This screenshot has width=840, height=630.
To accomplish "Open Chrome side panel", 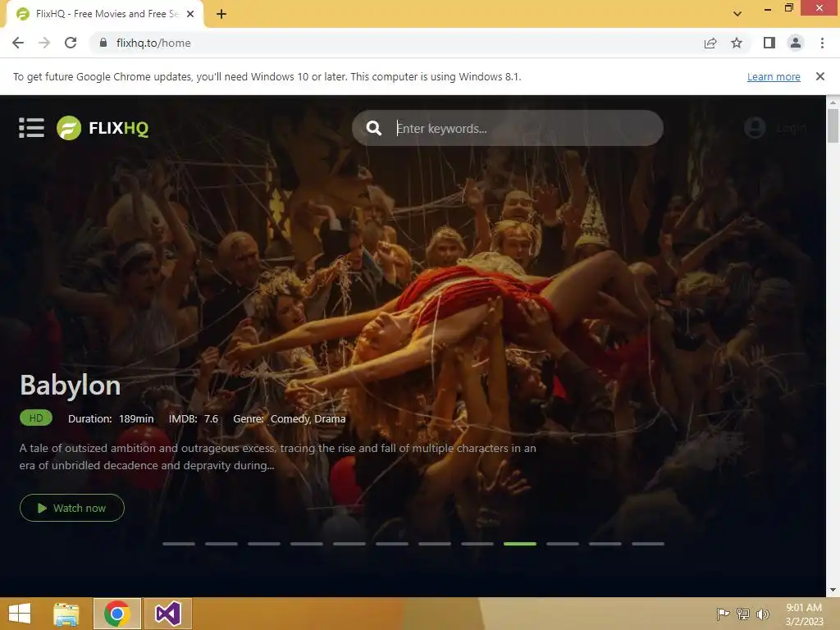I will point(769,43).
